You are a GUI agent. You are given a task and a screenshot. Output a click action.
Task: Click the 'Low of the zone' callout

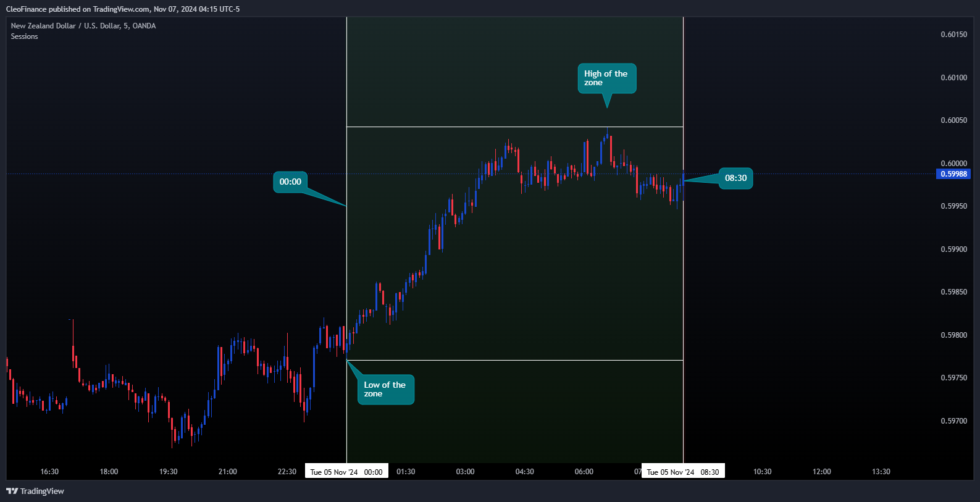coord(386,390)
